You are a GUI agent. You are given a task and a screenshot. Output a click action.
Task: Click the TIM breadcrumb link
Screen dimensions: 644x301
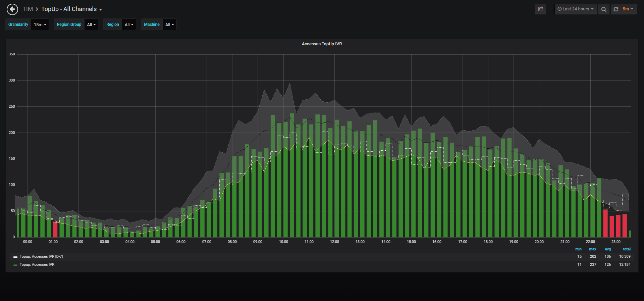28,9
